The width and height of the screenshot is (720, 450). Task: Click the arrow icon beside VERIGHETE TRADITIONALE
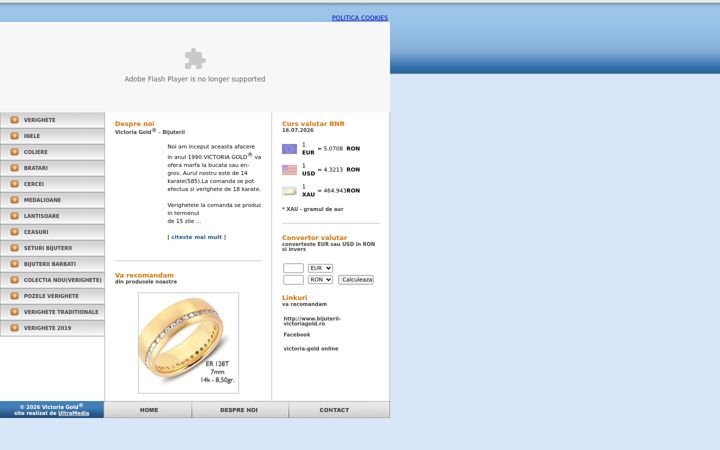[x=14, y=312]
